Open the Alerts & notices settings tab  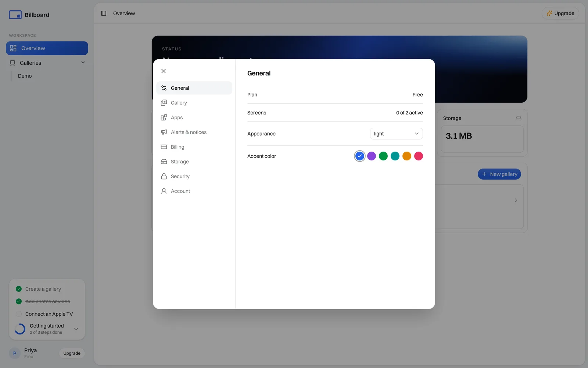[x=194, y=132]
